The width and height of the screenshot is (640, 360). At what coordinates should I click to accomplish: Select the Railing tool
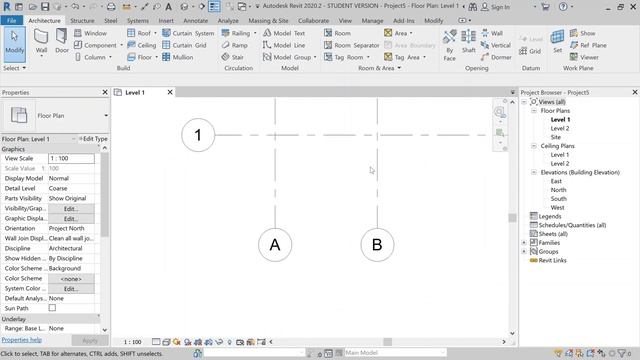click(x=236, y=33)
